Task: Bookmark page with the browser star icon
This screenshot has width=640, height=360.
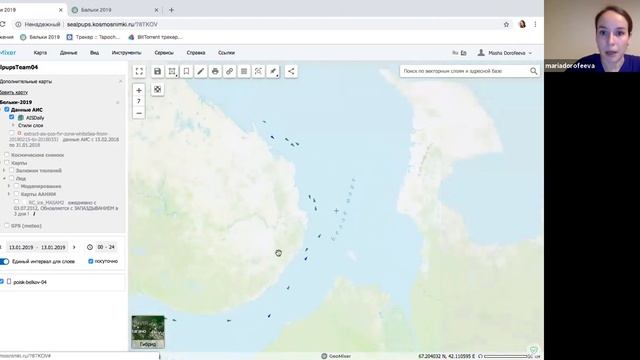Action: pyautogui.click(x=506, y=24)
